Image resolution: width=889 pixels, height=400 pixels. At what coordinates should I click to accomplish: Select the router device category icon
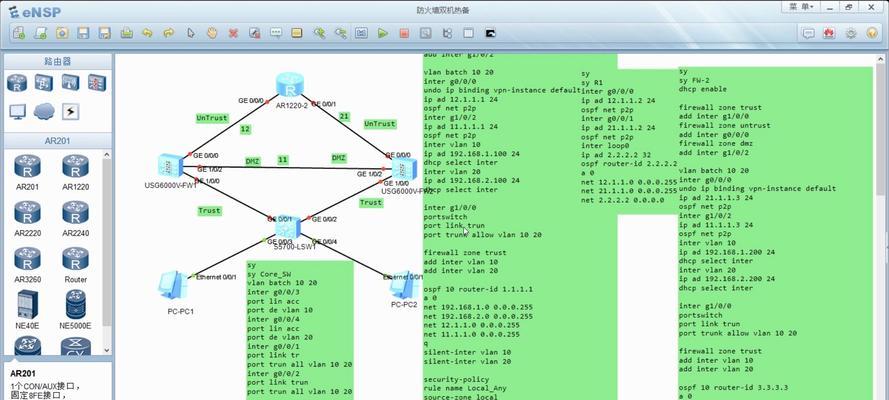17,83
